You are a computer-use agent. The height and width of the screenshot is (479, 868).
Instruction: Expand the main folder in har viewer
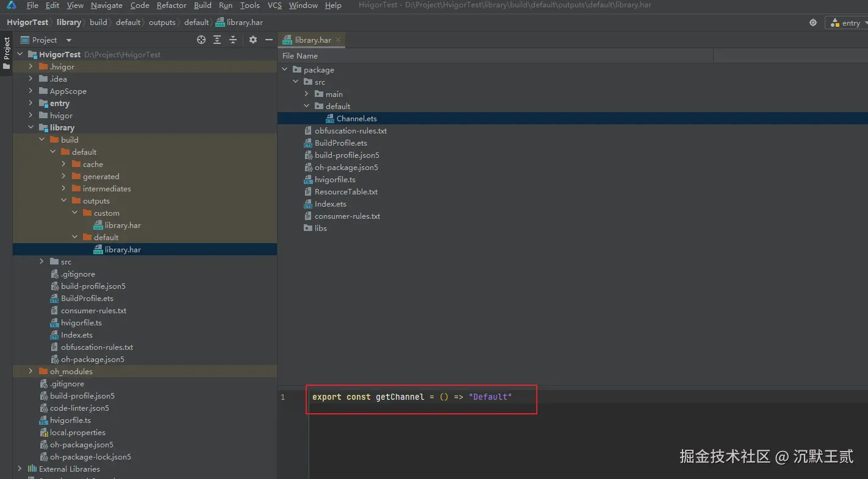[x=307, y=94]
